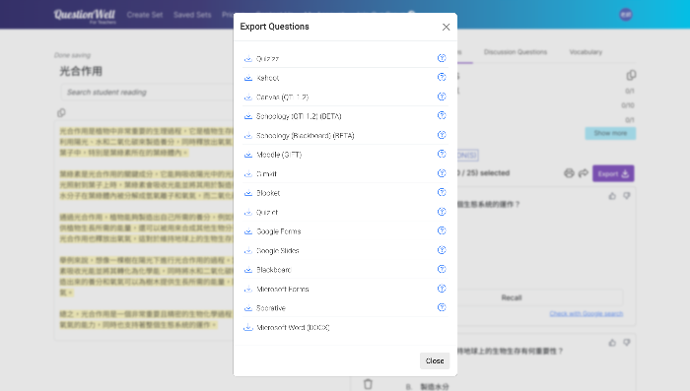The width and height of the screenshot is (690, 391).
Task: Open Saved Sets in top navigation
Action: tap(192, 15)
